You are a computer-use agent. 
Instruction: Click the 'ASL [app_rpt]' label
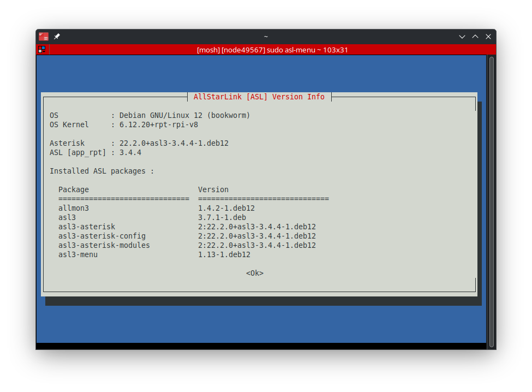click(x=77, y=153)
